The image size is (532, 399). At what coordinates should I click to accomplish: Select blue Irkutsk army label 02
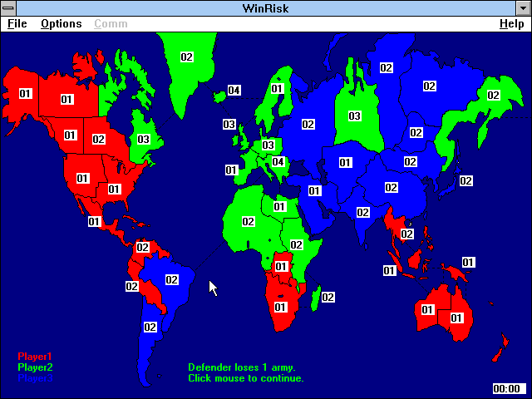[416, 132]
